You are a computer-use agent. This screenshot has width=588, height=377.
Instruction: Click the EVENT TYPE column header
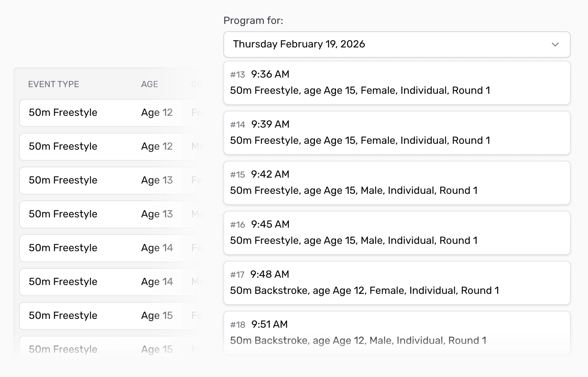(54, 84)
